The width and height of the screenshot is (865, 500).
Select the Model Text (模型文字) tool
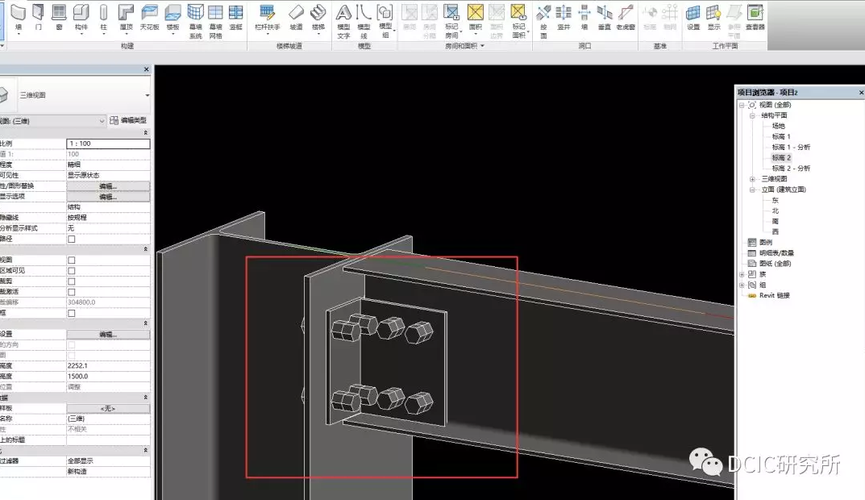point(343,21)
